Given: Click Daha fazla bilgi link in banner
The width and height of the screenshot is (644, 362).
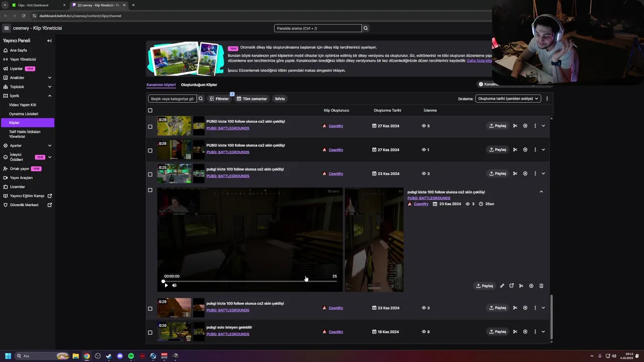Looking at the screenshot, I should click(479, 61).
